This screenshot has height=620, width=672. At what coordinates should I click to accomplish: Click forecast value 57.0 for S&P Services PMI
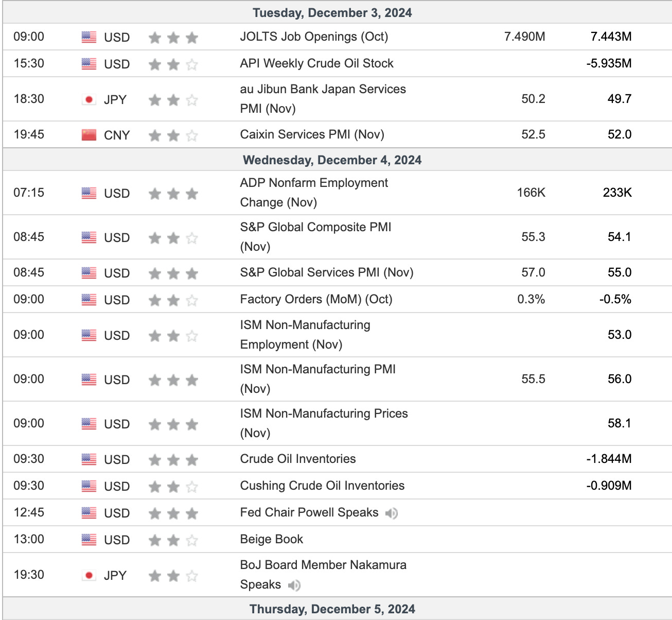(x=534, y=272)
